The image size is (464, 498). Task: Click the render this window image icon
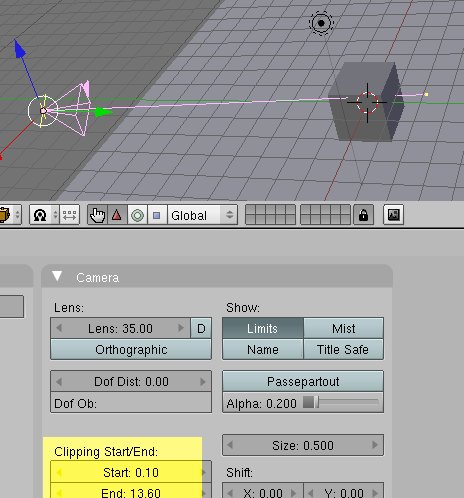click(394, 215)
